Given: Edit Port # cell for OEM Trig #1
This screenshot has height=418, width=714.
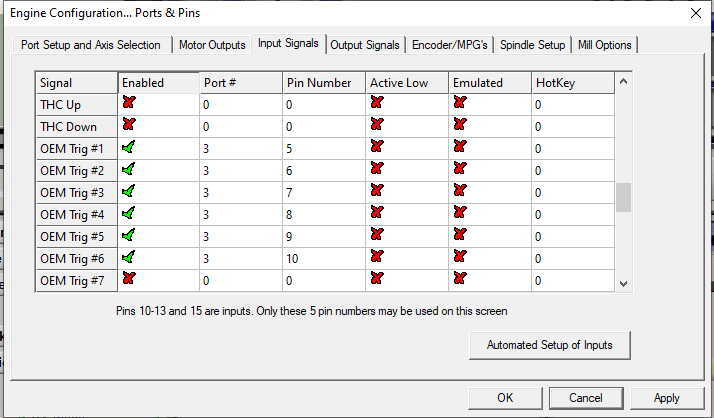Looking at the screenshot, I should [x=241, y=148].
